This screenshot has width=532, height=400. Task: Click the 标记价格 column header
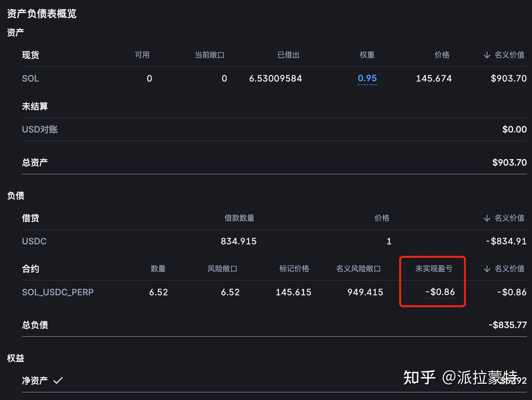[294, 269]
